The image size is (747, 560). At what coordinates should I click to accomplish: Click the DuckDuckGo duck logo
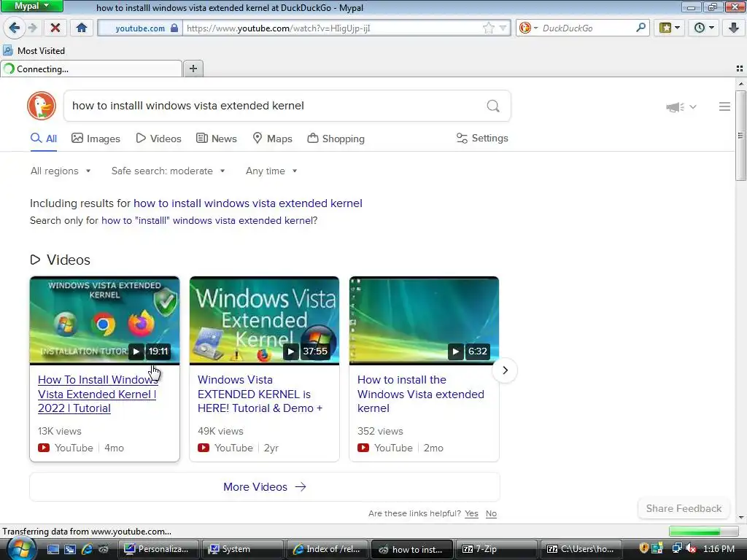[42, 106]
